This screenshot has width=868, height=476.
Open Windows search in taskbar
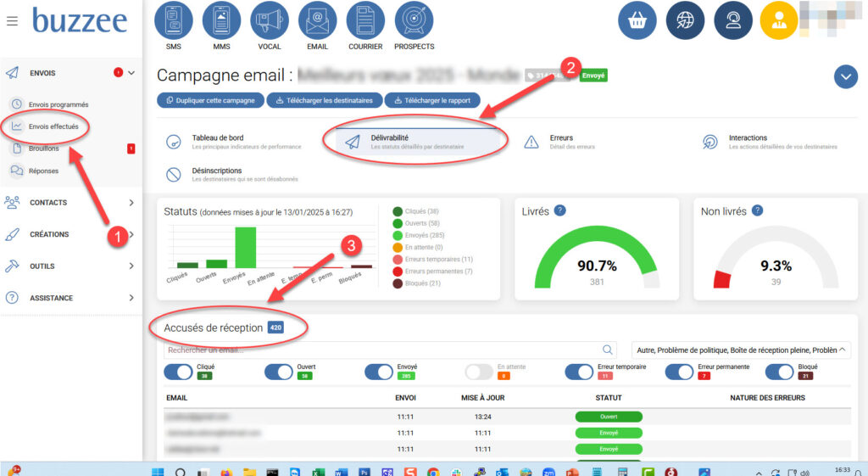point(181,472)
